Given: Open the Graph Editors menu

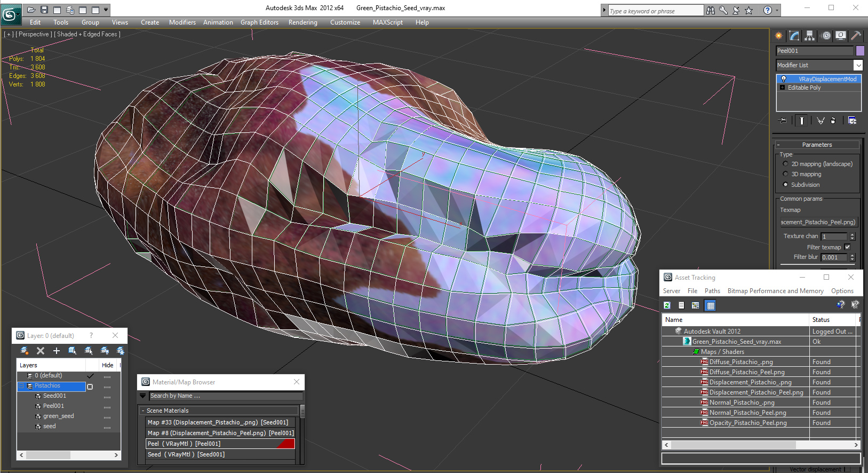Looking at the screenshot, I should [x=259, y=22].
